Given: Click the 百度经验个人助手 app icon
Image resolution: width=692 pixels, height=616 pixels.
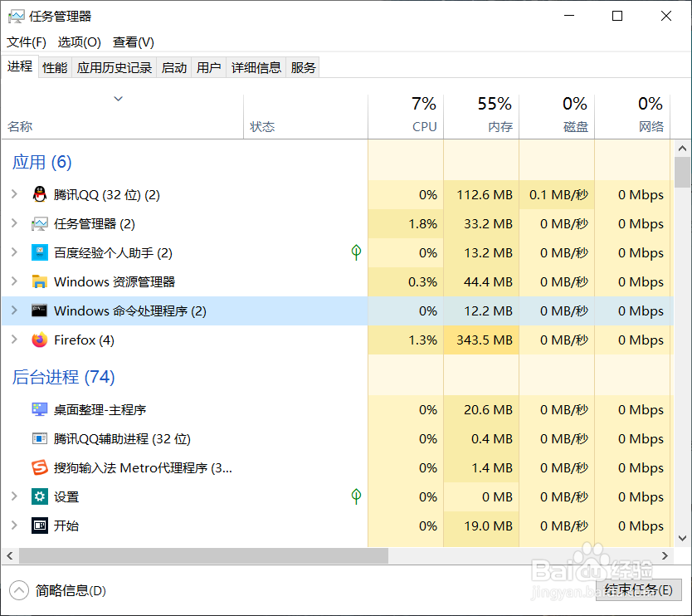Looking at the screenshot, I should point(40,252).
